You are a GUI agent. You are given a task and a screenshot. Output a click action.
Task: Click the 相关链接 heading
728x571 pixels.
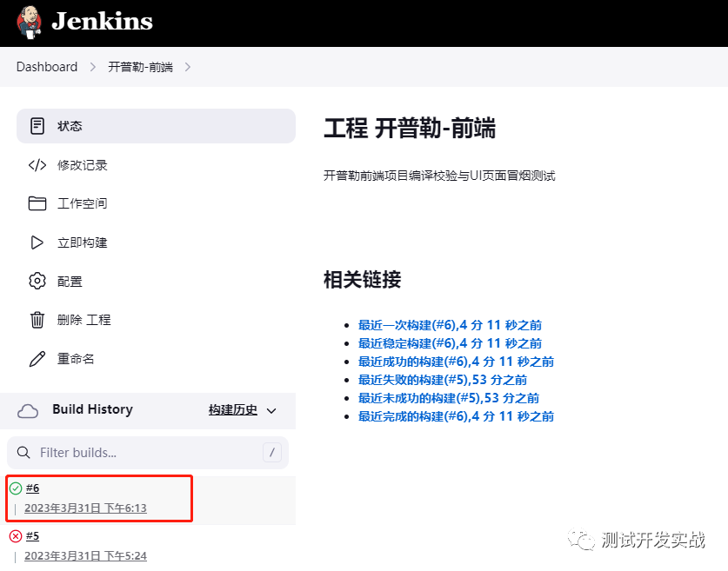tap(362, 280)
